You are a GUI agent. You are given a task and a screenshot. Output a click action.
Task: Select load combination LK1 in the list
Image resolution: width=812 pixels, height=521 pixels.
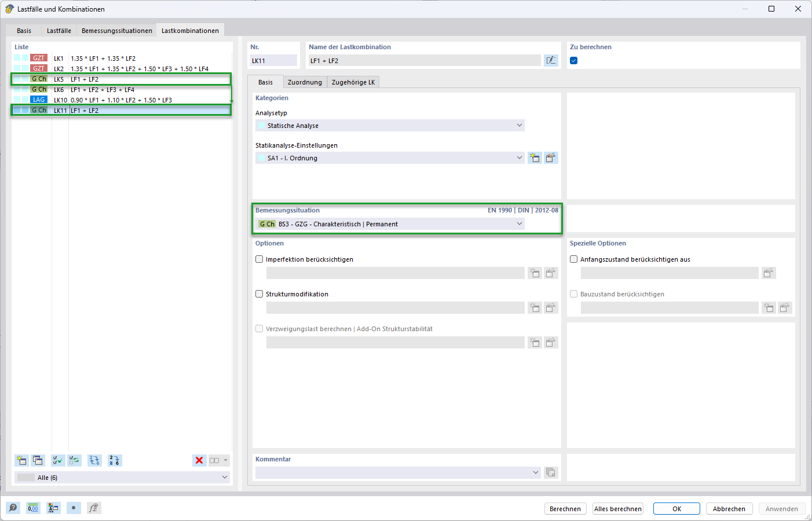point(122,58)
